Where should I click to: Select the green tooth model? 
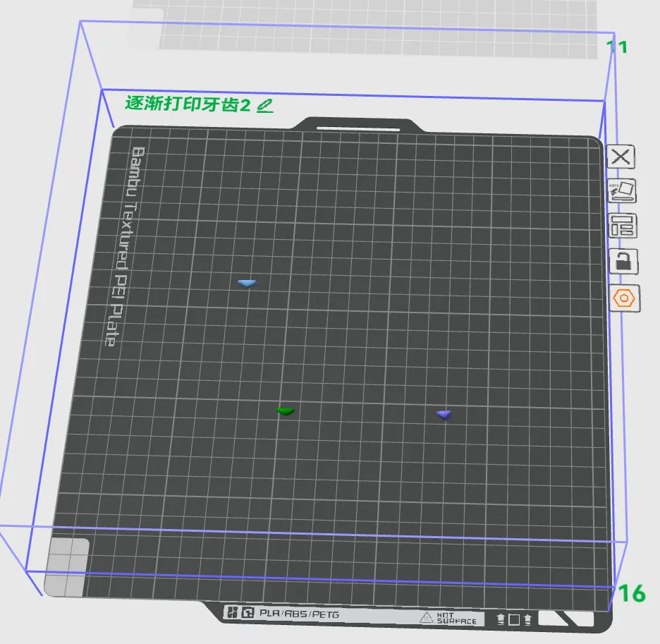click(286, 411)
